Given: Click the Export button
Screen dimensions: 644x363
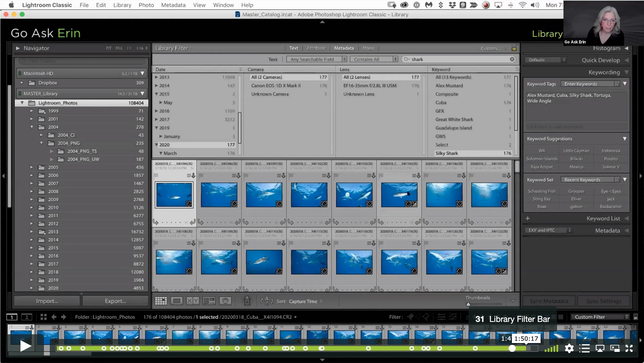Looking at the screenshot, I should point(115,301).
